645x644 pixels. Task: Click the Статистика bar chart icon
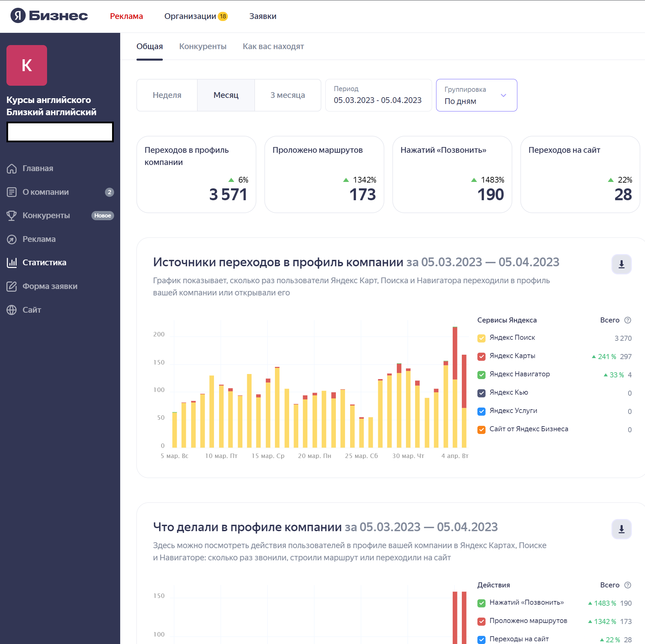pos(12,263)
